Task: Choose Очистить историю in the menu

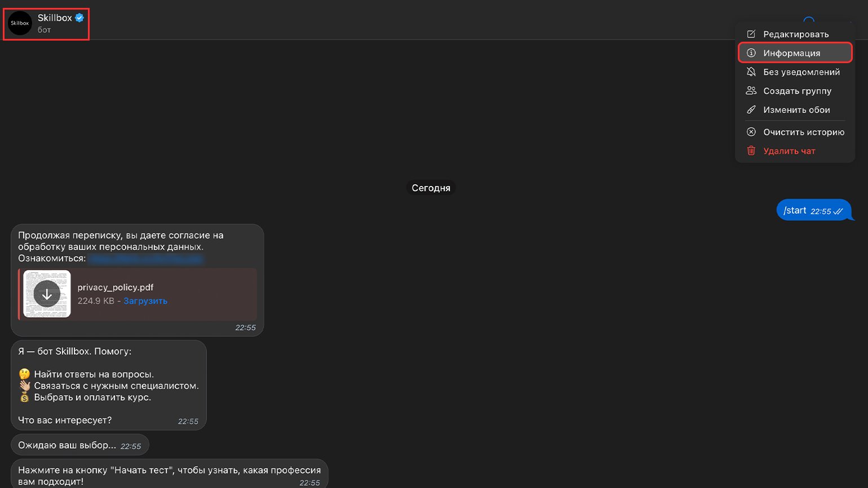Action: click(795, 132)
